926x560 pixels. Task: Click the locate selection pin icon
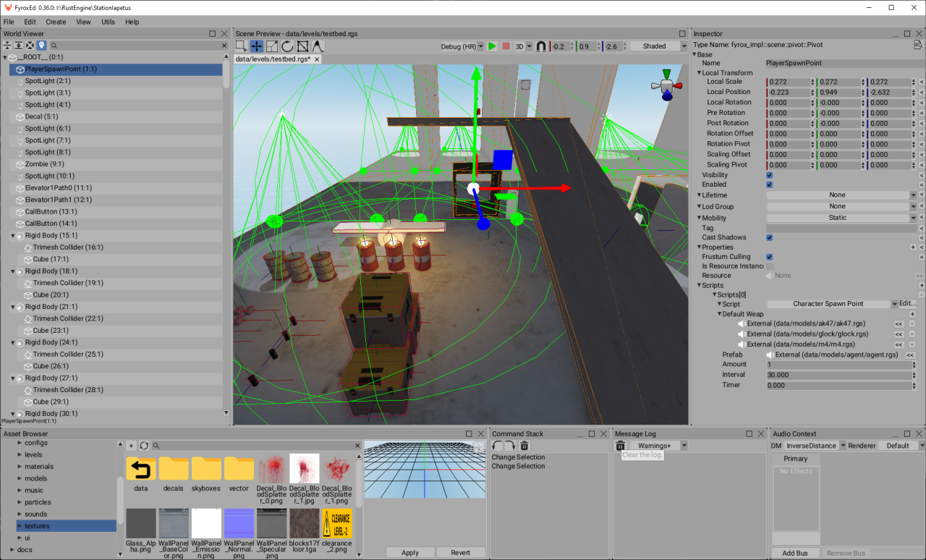click(x=42, y=46)
